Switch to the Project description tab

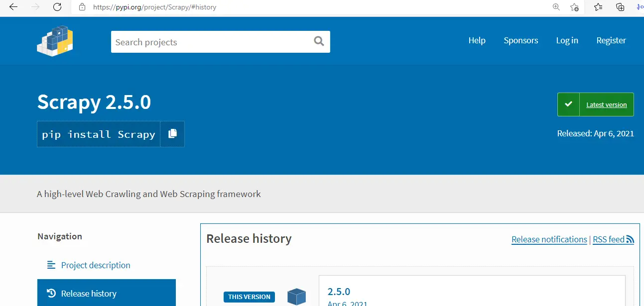click(x=96, y=265)
